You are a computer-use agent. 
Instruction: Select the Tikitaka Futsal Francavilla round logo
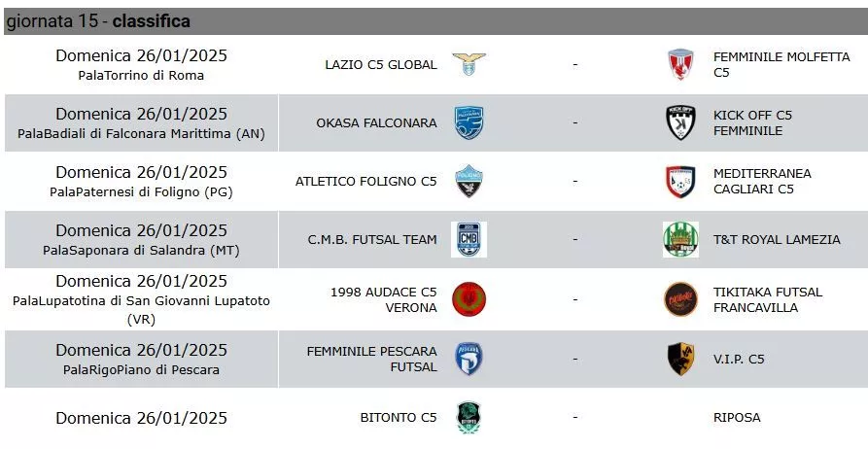click(680, 299)
